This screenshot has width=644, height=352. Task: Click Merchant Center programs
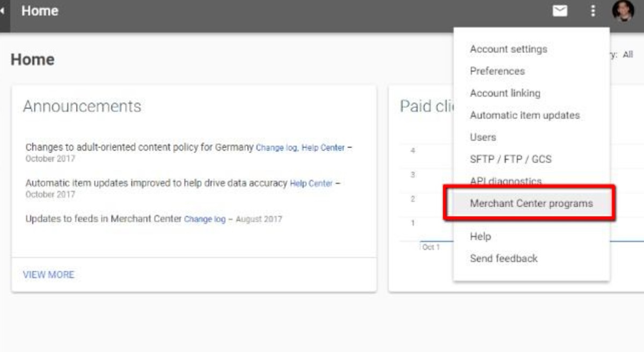coord(531,203)
